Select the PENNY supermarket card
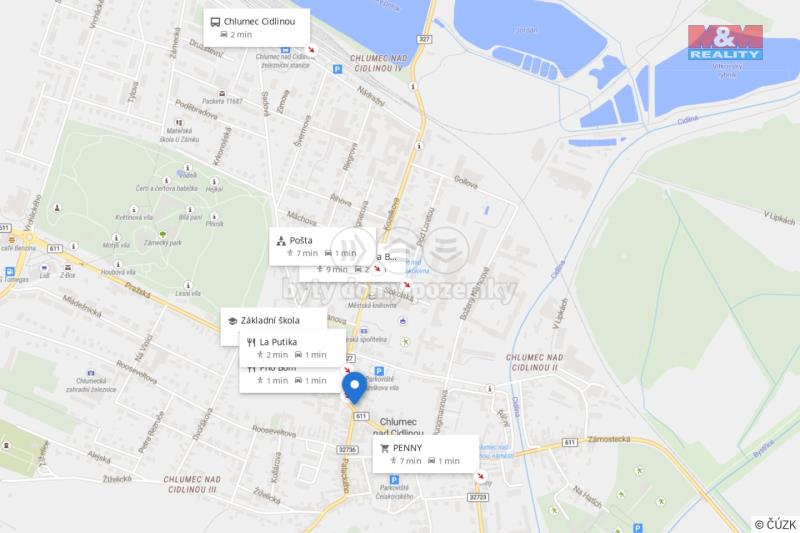Screen dimensions: 800x533 [x=426, y=454]
